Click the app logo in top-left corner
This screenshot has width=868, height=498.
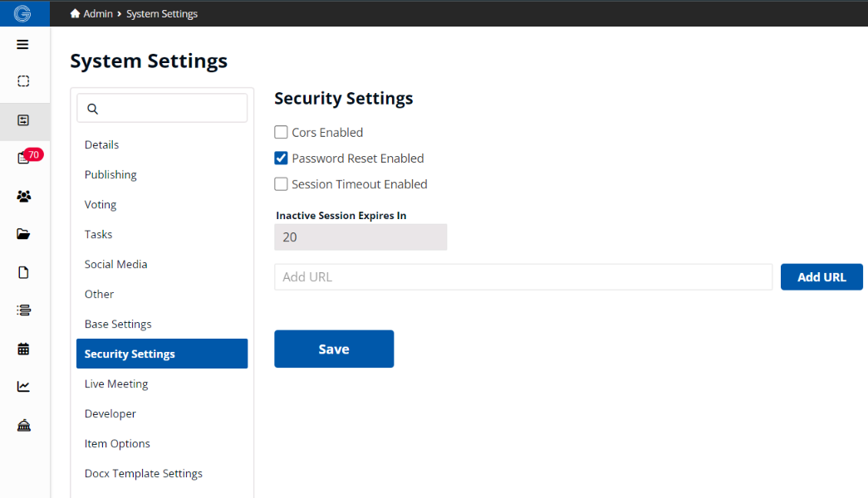pos(22,13)
